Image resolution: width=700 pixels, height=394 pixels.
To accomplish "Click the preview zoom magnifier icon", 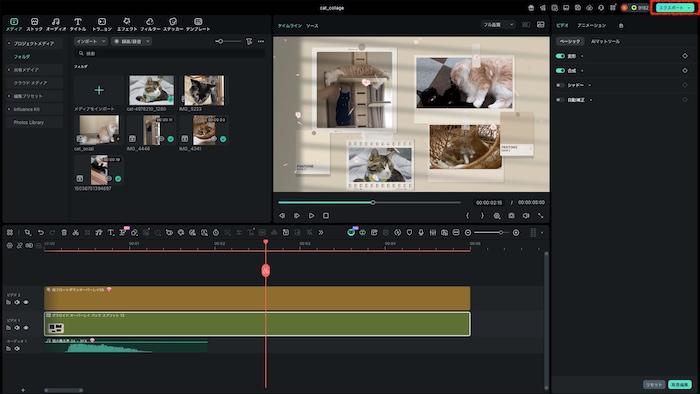I will tap(497, 216).
